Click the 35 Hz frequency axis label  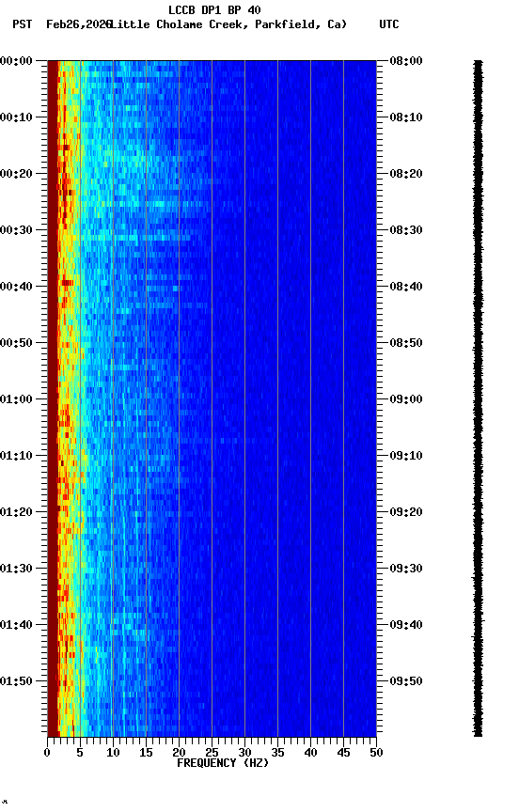[277, 753]
